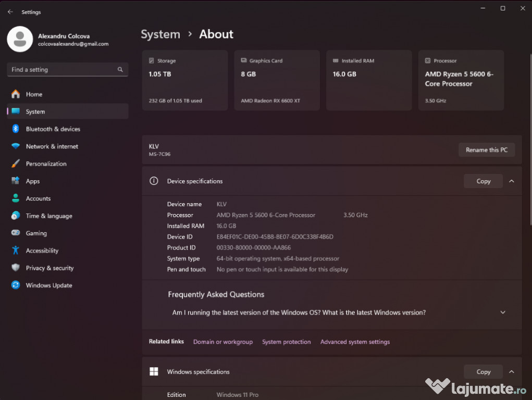Click the Time & language globe icon

(x=16, y=216)
